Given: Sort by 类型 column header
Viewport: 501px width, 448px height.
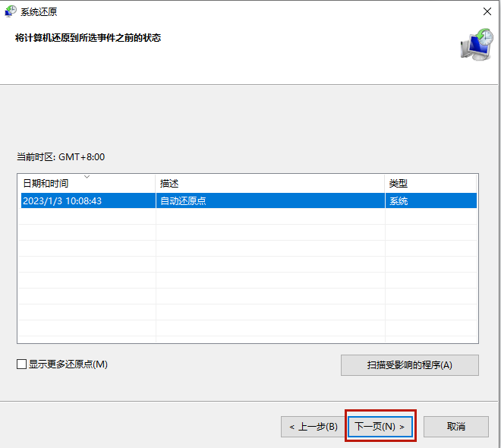Looking at the screenshot, I should (430, 184).
